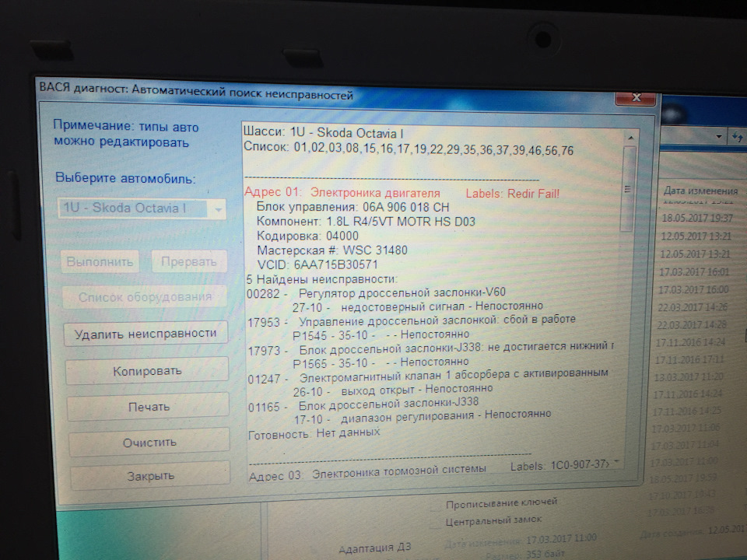This screenshot has width=747, height=560.
Task: Click the Блок управления: 06A 906 018 CH line
Action: 352,207
